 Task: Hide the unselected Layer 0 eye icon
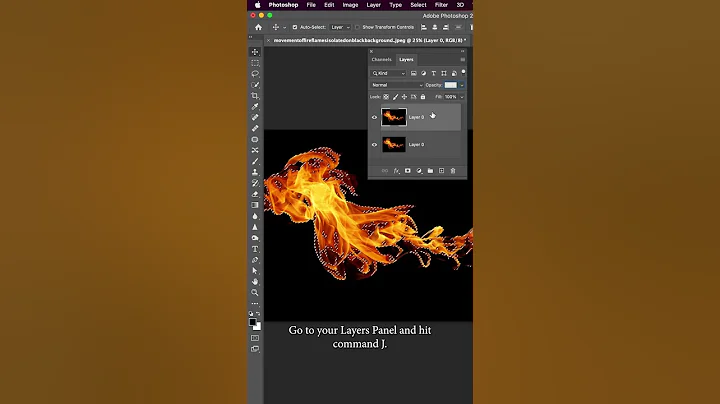click(x=374, y=145)
